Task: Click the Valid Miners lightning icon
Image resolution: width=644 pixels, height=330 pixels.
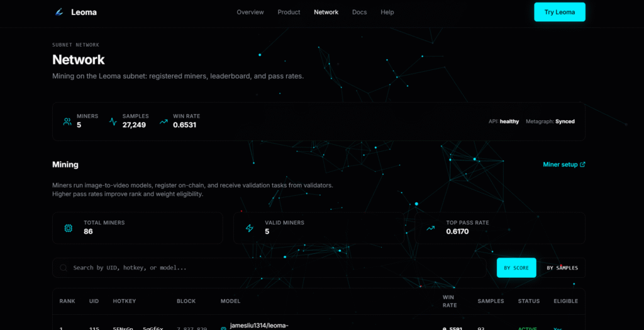Action: pos(249,228)
